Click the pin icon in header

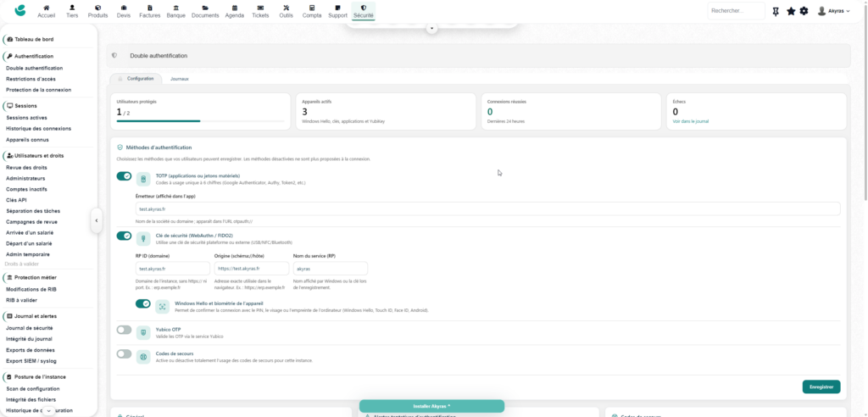[776, 11]
